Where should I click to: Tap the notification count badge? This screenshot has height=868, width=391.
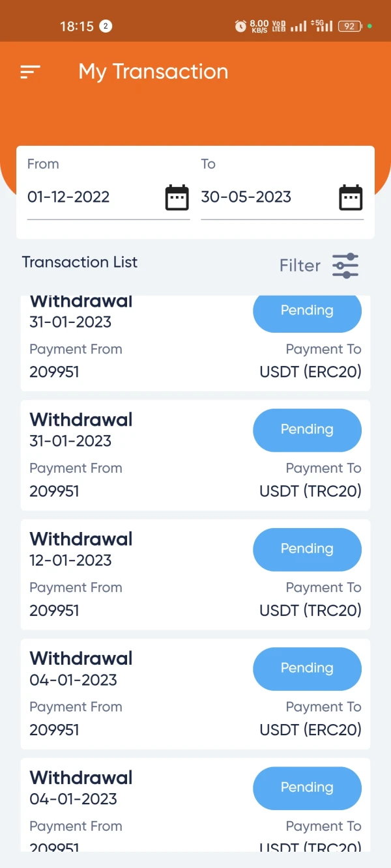106,26
